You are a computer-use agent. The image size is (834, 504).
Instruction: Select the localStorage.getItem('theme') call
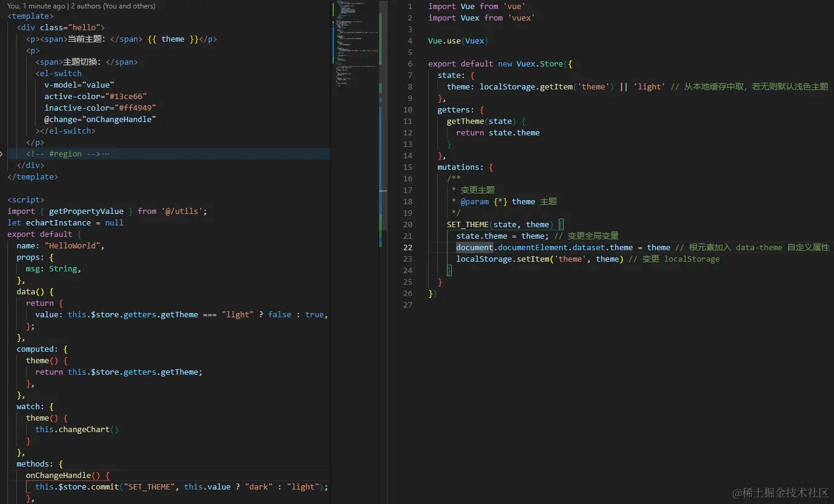pos(547,87)
